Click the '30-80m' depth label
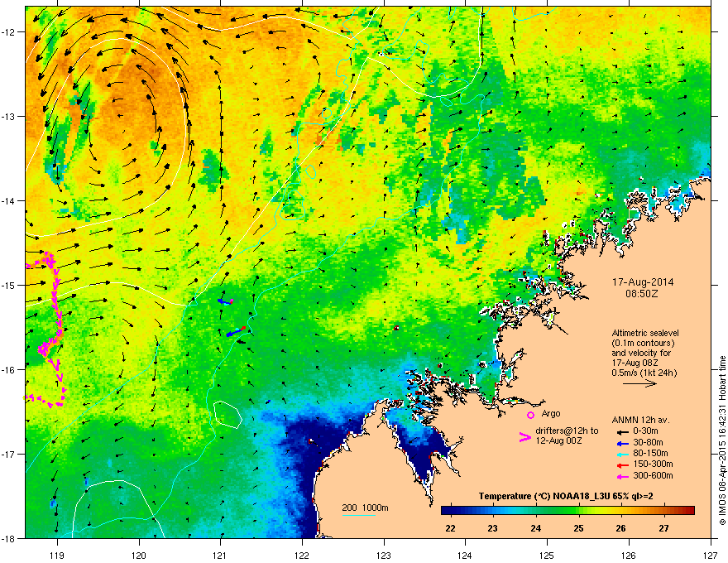 [x=648, y=442]
